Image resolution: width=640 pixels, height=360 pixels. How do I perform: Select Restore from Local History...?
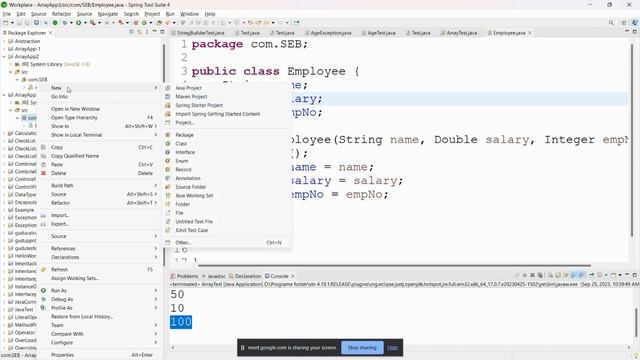click(x=82, y=316)
